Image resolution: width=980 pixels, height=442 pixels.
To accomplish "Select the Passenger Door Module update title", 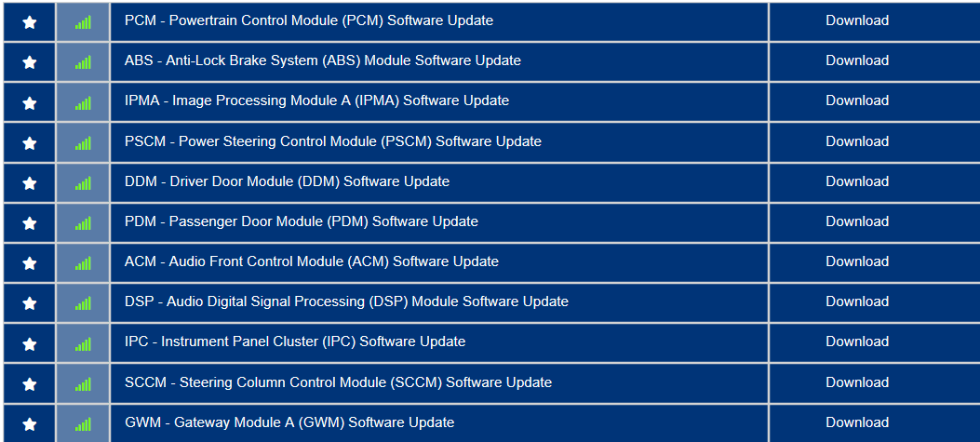I will 301,221.
